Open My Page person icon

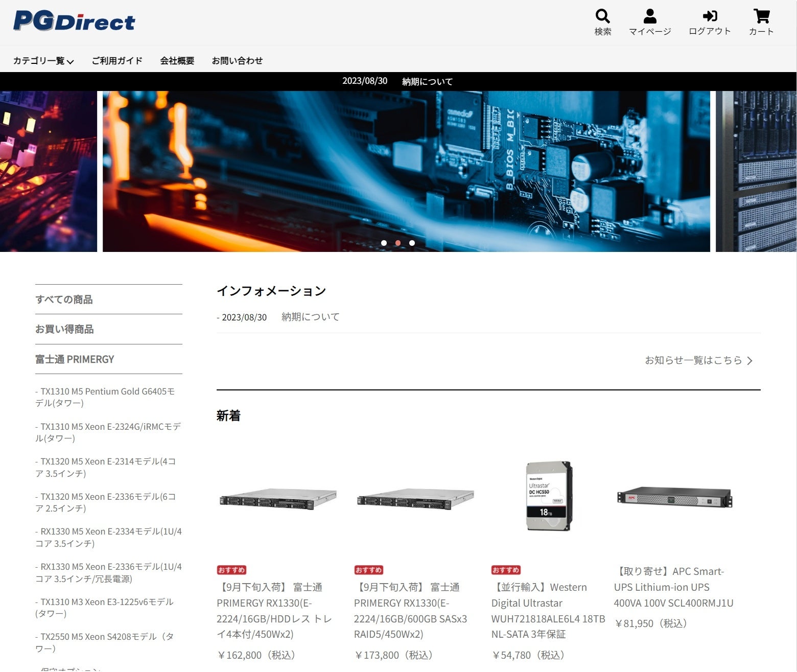pos(650,16)
